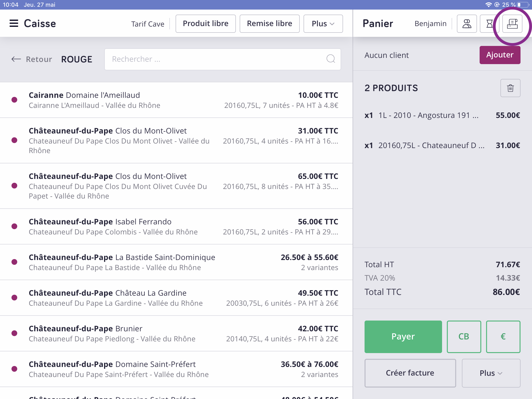Screen dimensions: 532x399
Task: Open the hourglass pending-carts icon
Action: click(489, 24)
